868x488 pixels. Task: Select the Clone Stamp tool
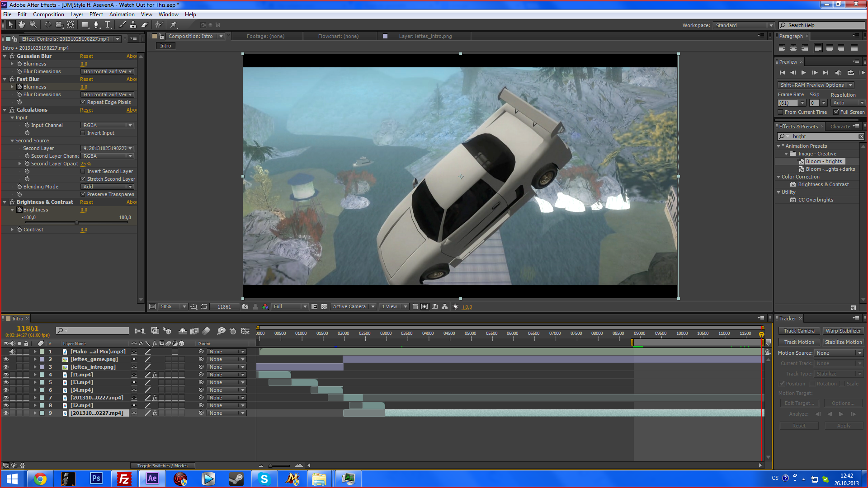pos(133,25)
